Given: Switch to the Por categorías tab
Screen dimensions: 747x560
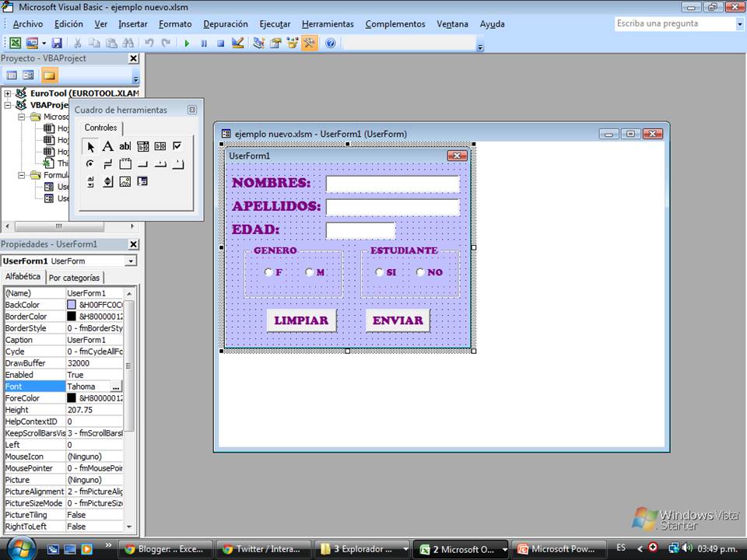Looking at the screenshot, I should tap(75, 277).
